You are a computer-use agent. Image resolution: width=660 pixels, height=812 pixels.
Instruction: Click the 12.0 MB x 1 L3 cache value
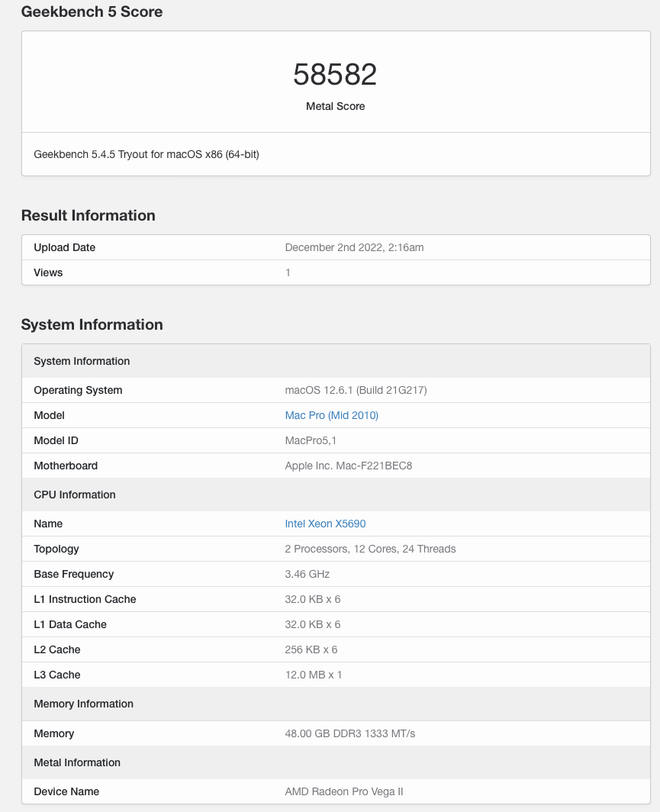(313, 675)
